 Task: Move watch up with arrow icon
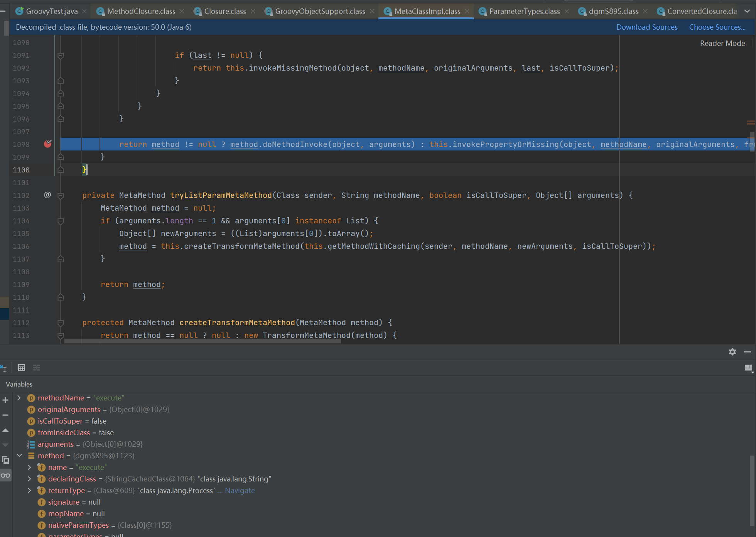coord(5,430)
